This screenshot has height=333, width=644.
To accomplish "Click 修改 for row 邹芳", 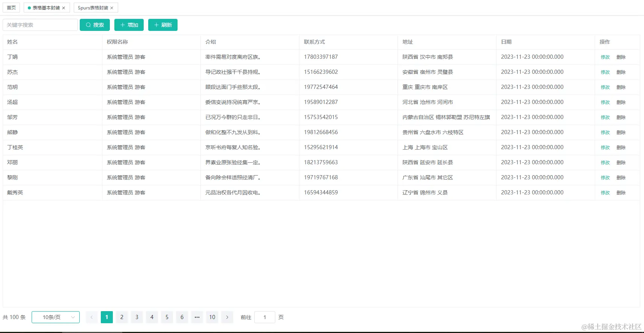I will click(605, 118).
